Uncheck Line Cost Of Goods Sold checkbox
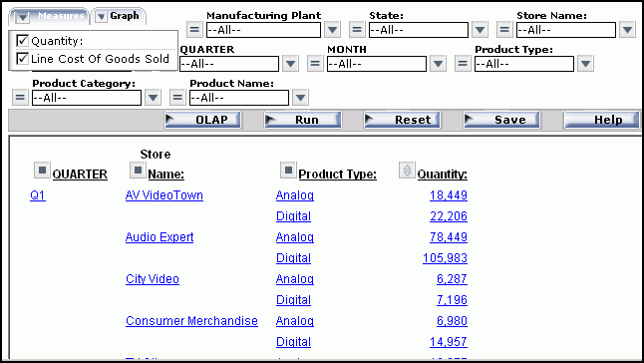644x363 pixels. 22,58
